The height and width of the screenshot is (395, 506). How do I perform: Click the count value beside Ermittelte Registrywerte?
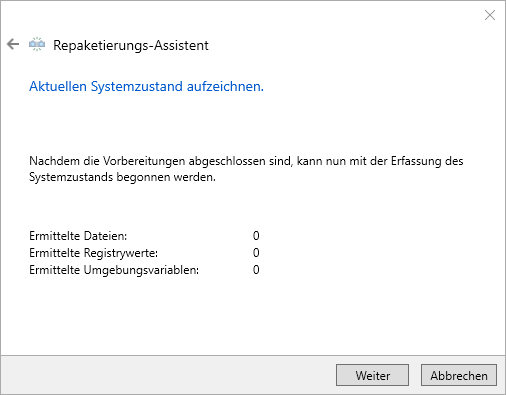tap(256, 253)
